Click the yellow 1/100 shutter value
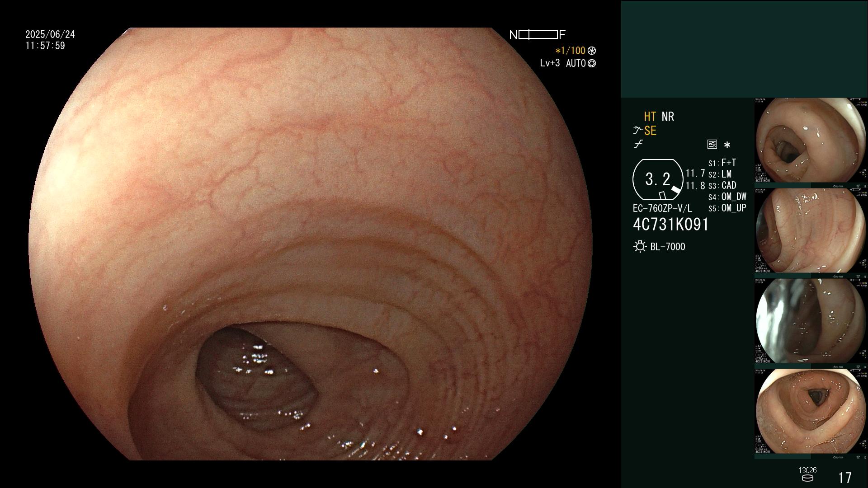868x488 pixels. coord(570,51)
